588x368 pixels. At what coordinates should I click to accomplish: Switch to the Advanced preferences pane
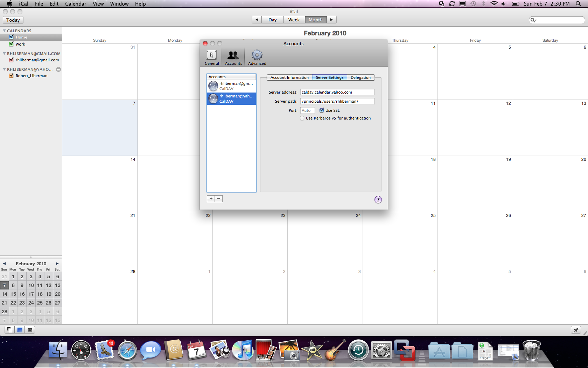coord(257,57)
